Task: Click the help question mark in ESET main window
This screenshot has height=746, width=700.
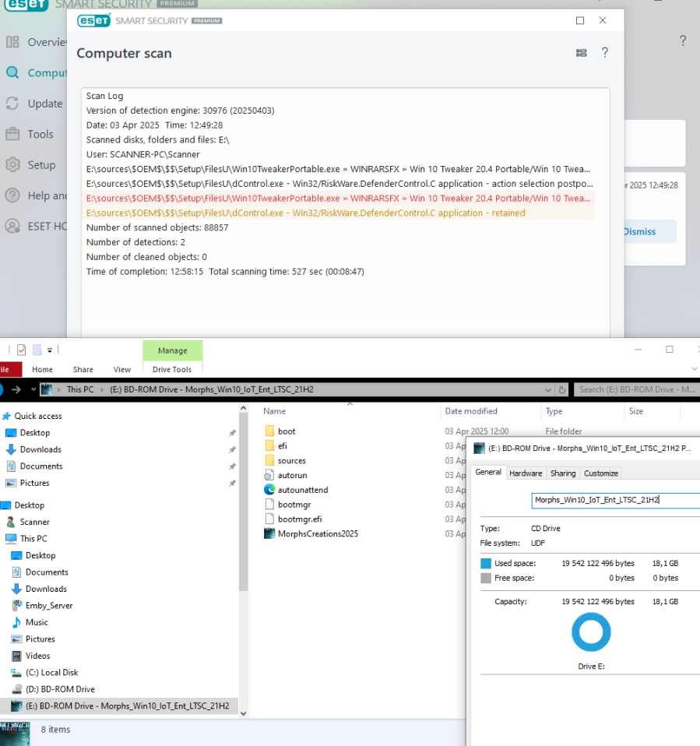Action: point(682,41)
